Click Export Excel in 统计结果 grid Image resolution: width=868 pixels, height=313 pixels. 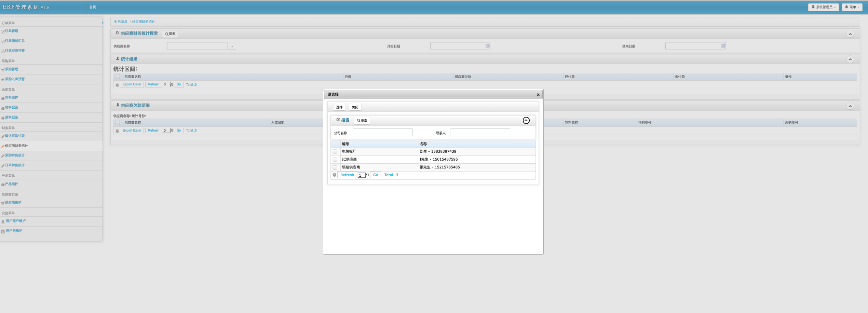click(x=132, y=84)
